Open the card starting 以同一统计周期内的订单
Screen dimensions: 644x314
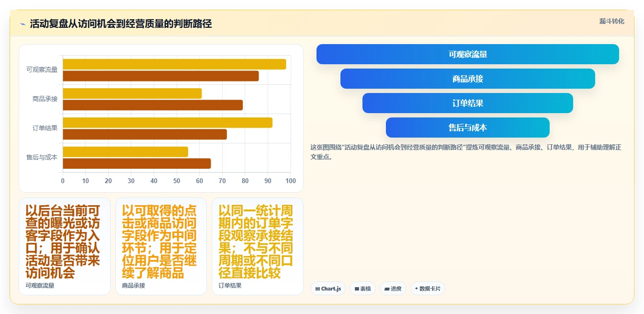(258, 246)
